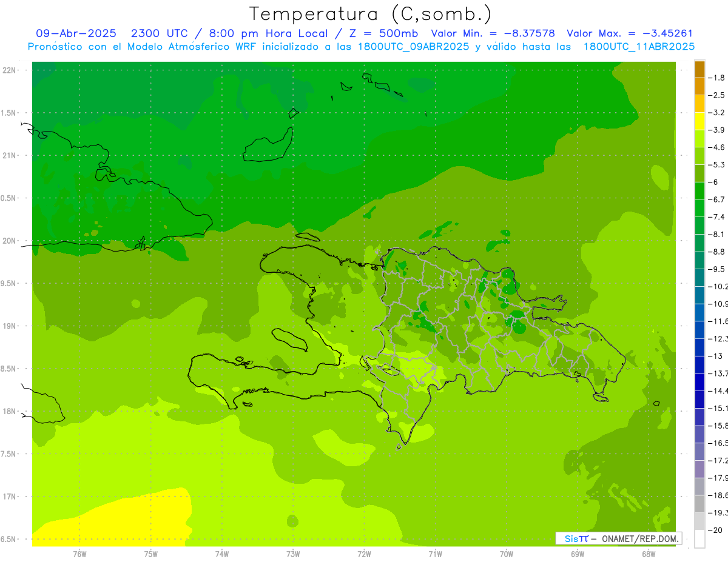
Task: Click the title 'Temperatura (C,somb.)'
Action: pos(371,14)
